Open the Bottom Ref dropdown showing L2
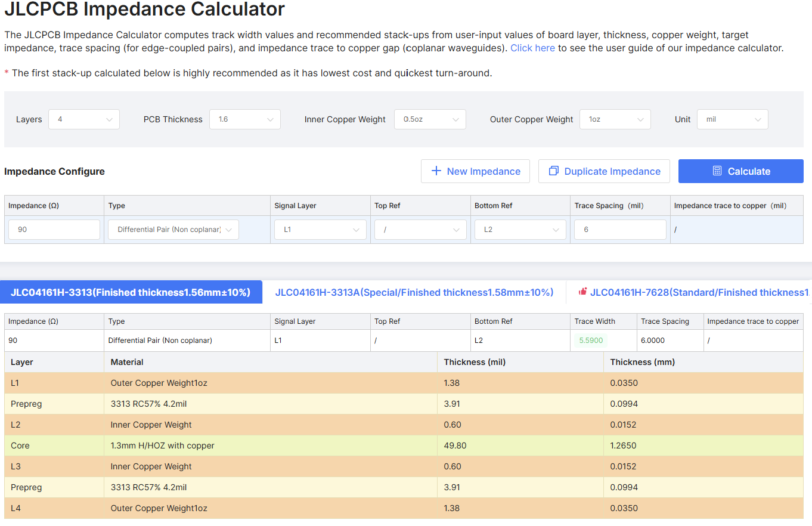This screenshot has height=526, width=812. click(x=519, y=230)
